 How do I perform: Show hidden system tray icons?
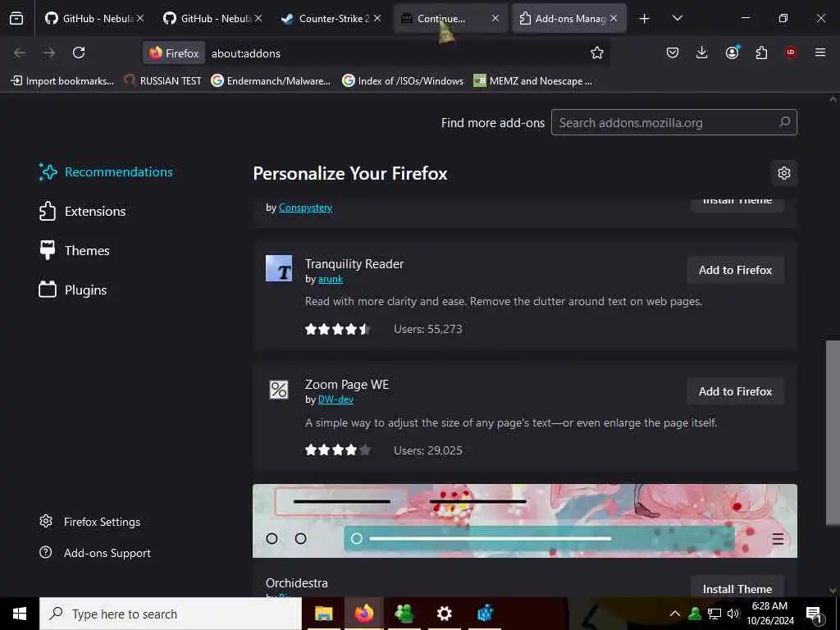[675, 614]
